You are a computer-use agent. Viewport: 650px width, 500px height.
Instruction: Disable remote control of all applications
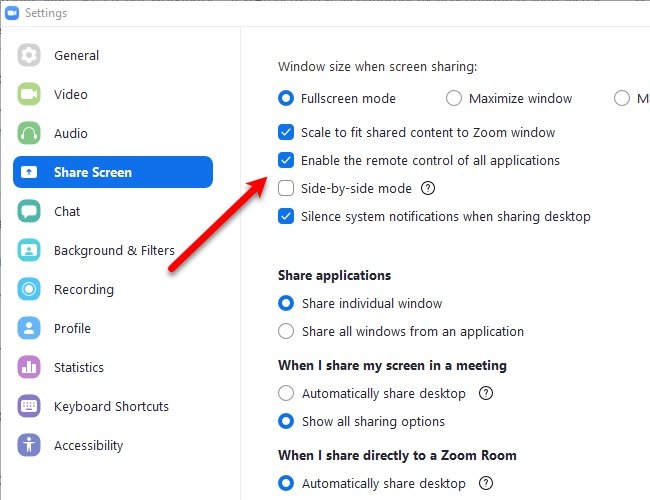(286, 160)
